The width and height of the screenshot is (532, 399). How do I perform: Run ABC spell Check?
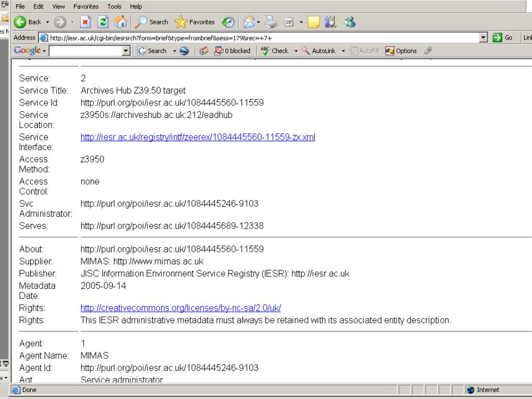tap(275, 51)
